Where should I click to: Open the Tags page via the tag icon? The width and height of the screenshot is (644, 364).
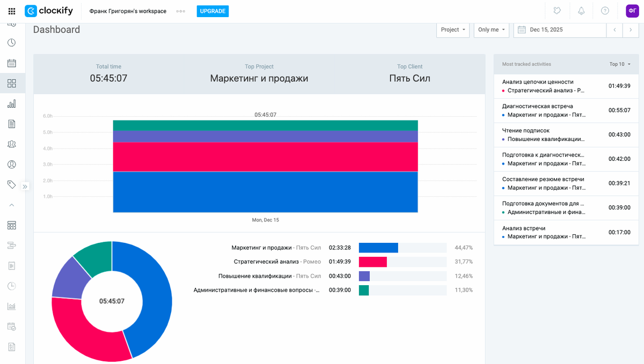12,184
